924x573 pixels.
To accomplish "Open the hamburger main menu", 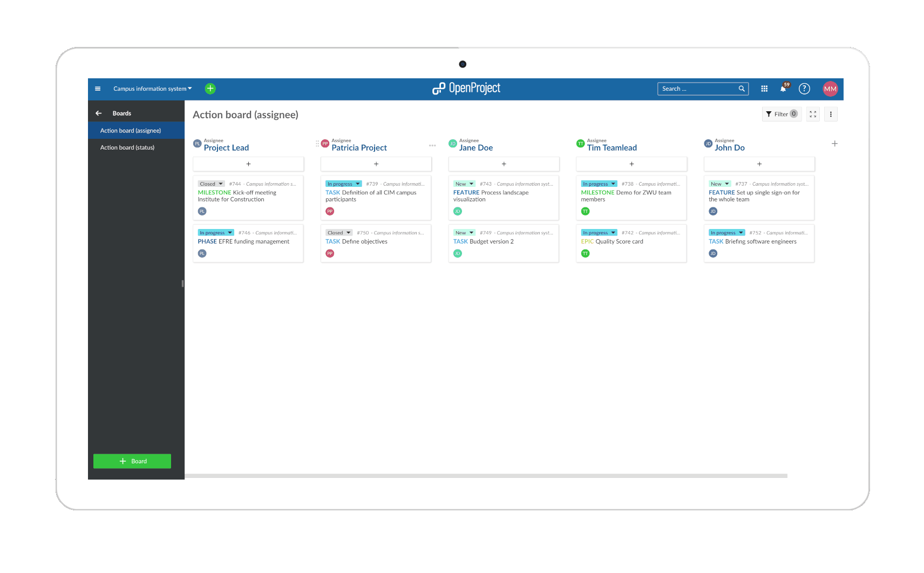I will coord(98,89).
